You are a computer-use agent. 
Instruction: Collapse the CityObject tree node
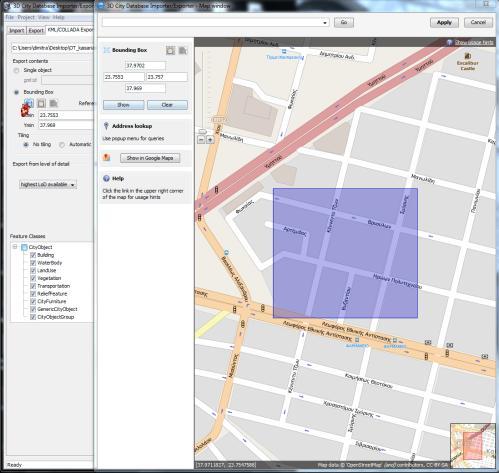(x=15, y=247)
